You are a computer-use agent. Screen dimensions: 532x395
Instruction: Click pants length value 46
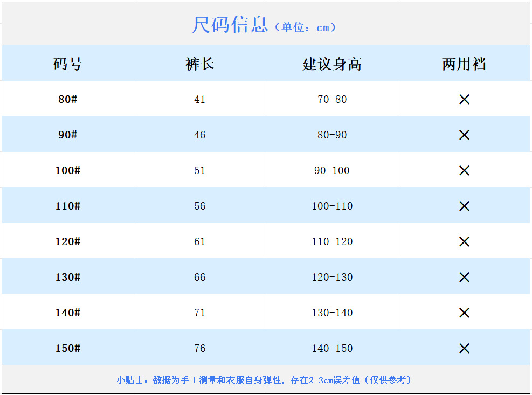[199, 135]
